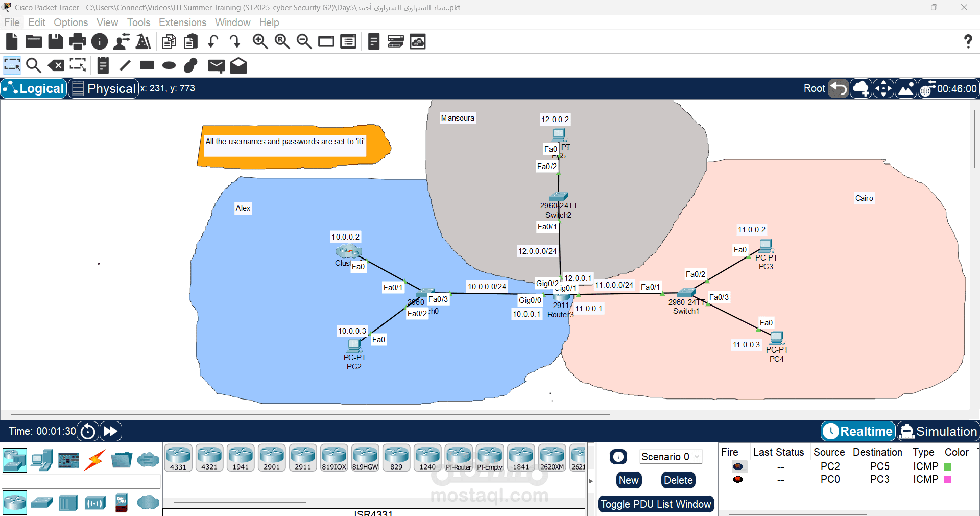The image size is (980, 516).
Task: Click the New file toolbar icon
Action: (x=12, y=41)
